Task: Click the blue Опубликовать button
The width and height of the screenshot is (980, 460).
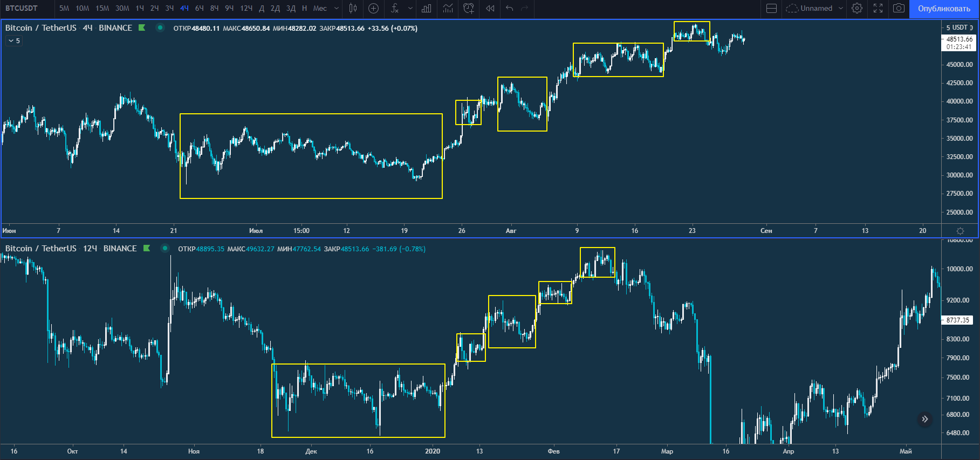Action: (944, 9)
